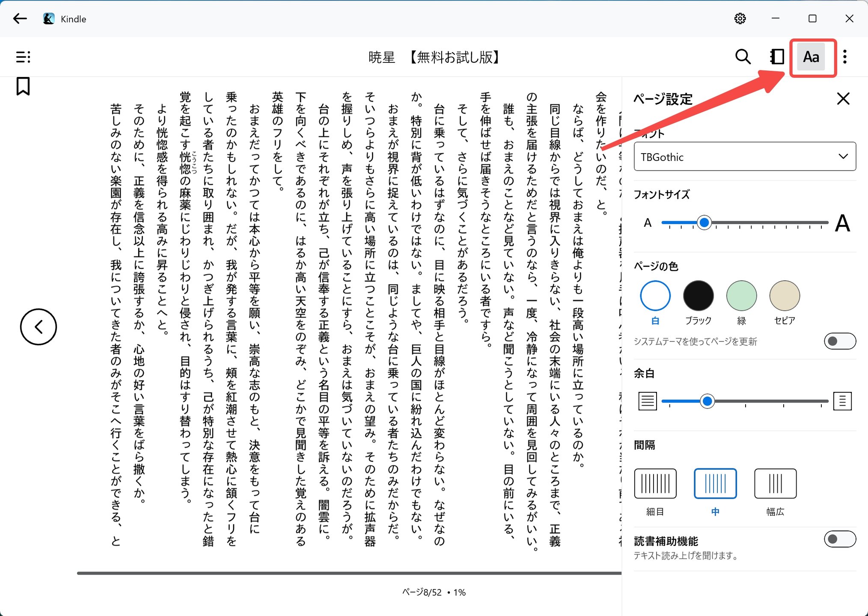Click the テキスト読み上げを聞けます。 description

(x=687, y=556)
